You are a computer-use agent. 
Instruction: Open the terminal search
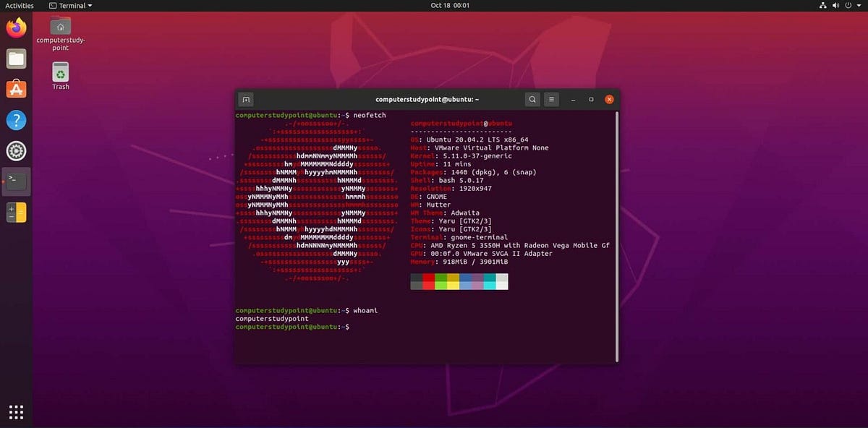pyautogui.click(x=532, y=99)
